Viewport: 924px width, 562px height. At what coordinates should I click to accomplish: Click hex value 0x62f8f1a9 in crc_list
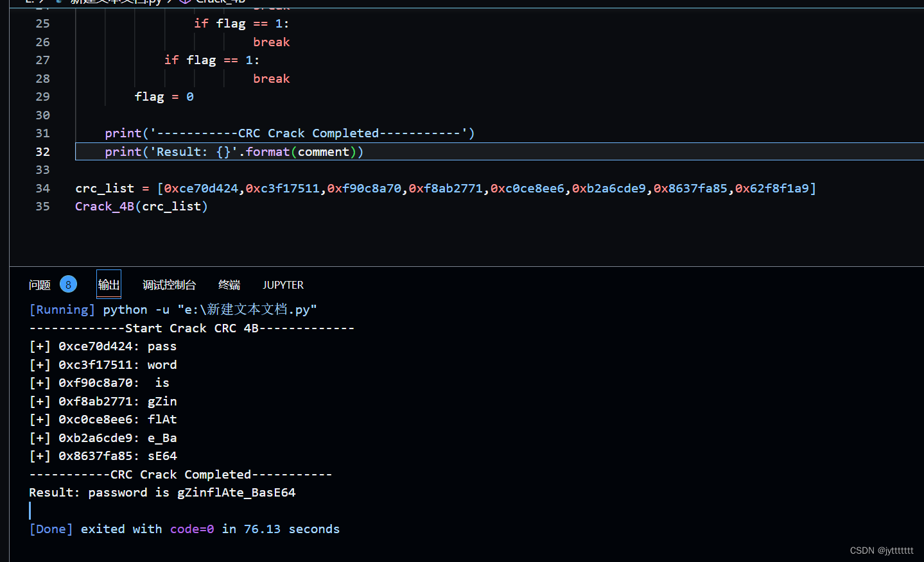tap(772, 189)
